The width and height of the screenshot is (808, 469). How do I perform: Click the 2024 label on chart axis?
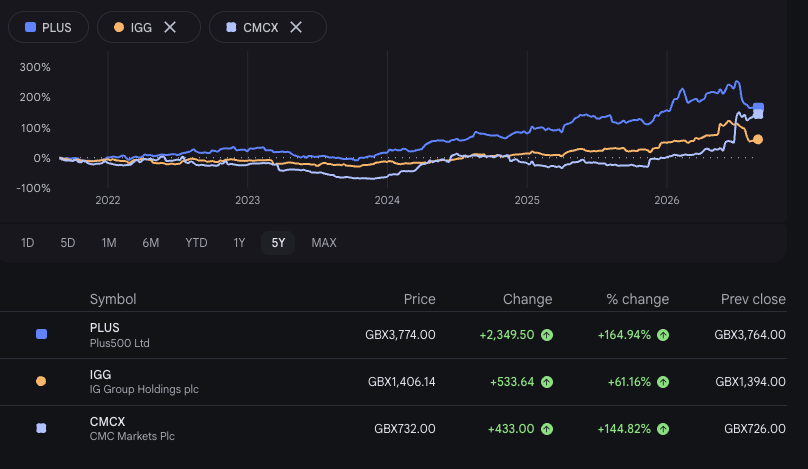(x=387, y=200)
